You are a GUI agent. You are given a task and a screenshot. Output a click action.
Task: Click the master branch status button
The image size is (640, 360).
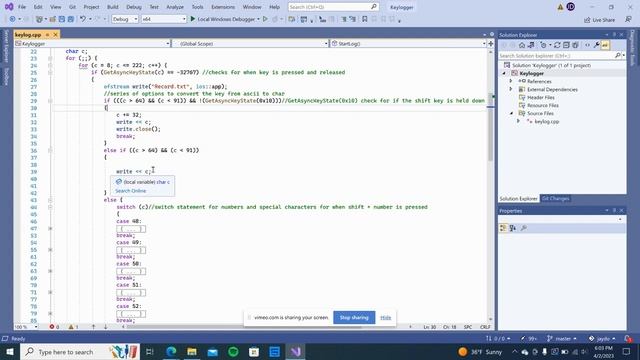[562, 338]
